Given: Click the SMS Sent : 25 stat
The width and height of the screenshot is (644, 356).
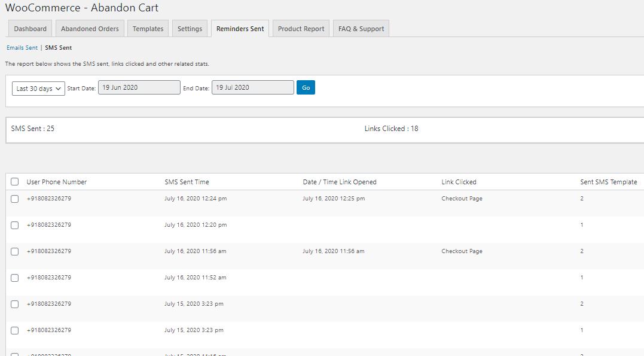Looking at the screenshot, I should point(32,129).
